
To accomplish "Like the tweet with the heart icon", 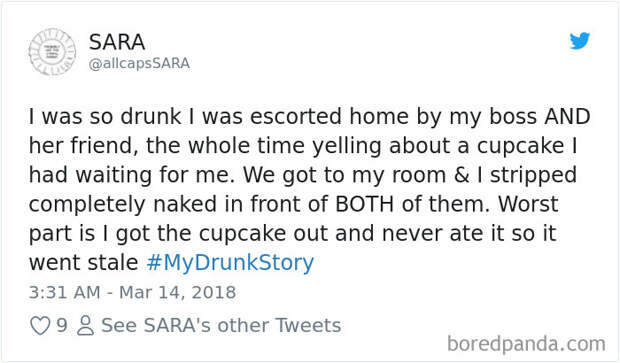I will coord(40,326).
